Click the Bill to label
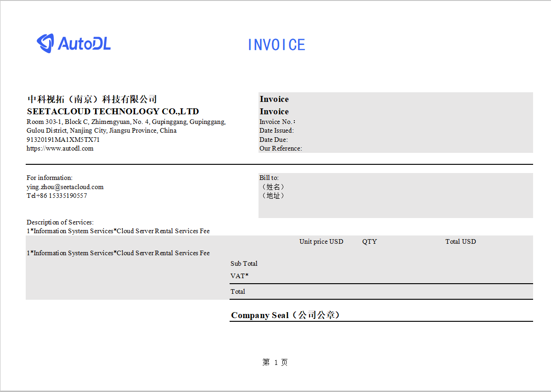 [269, 178]
